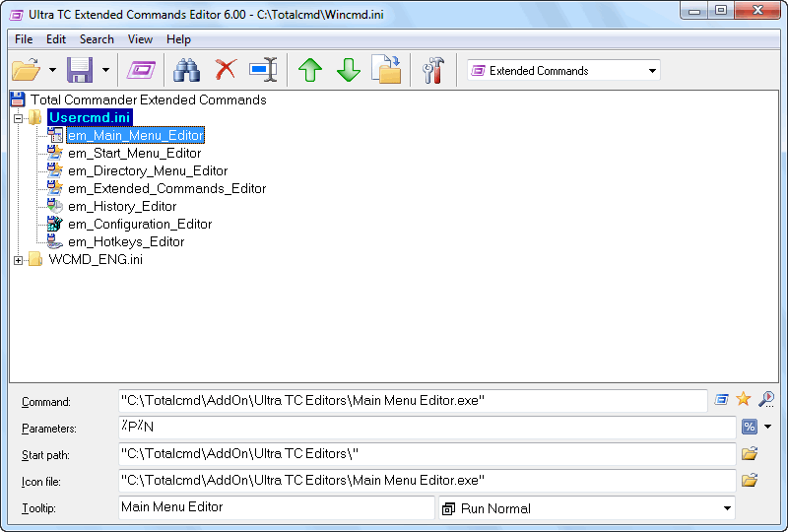
Task: Browse for file beside Icon file field
Action: point(750,480)
